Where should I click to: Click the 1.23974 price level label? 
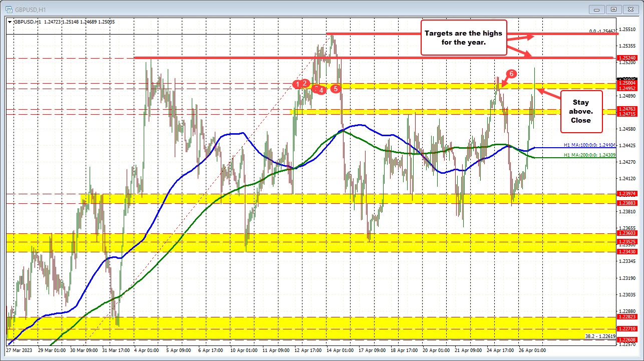pyautogui.click(x=627, y=193)
